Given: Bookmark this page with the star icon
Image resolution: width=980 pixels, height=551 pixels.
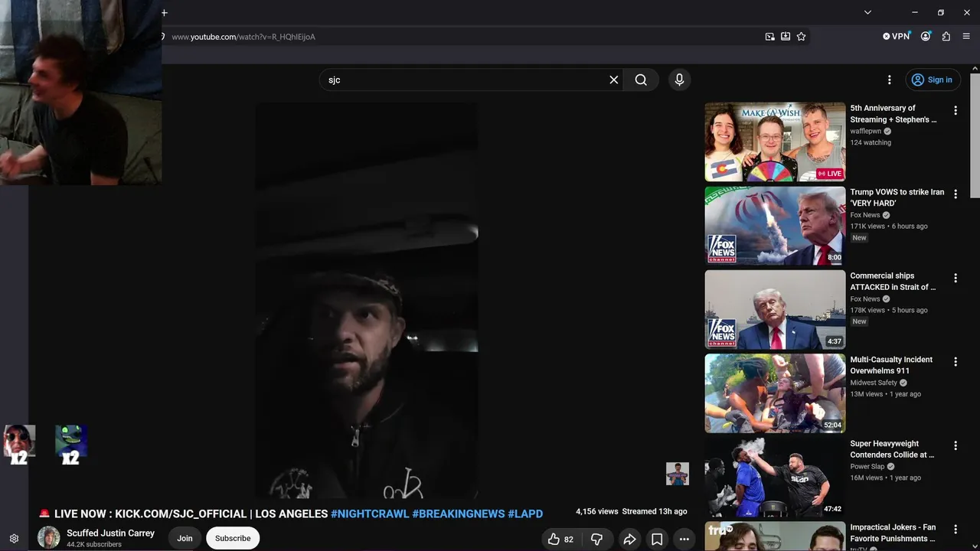Looking at the screenshot, I should tap(801, 37).
